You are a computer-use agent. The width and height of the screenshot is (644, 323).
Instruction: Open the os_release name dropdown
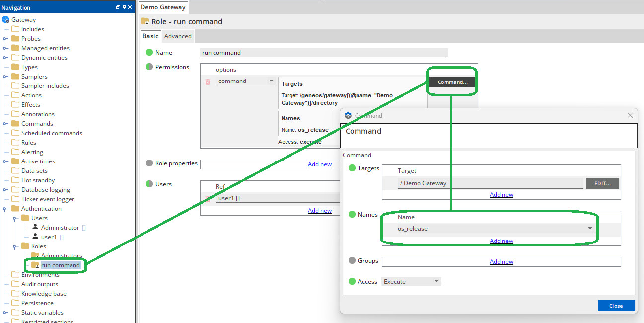coord(590,229)
